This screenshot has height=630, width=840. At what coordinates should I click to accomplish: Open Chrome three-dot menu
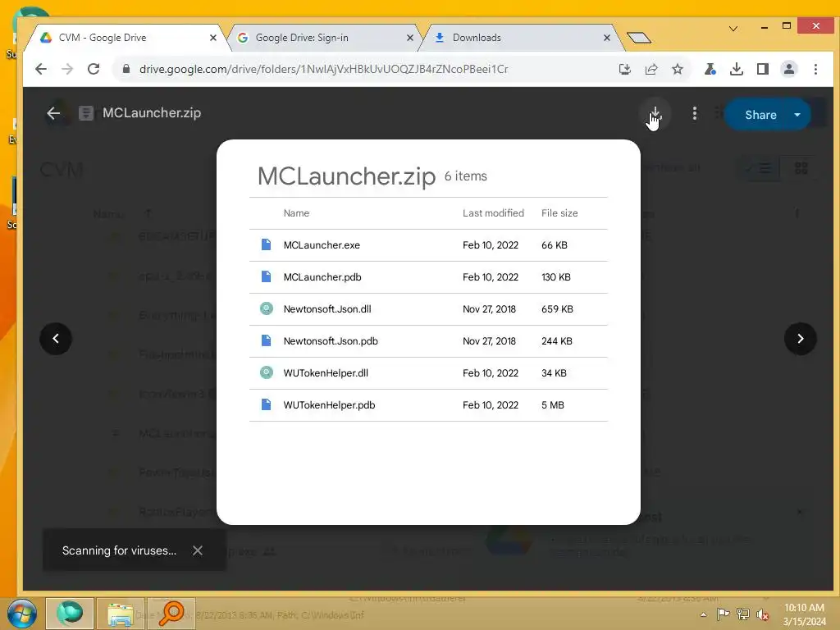(x=815, y=69)
